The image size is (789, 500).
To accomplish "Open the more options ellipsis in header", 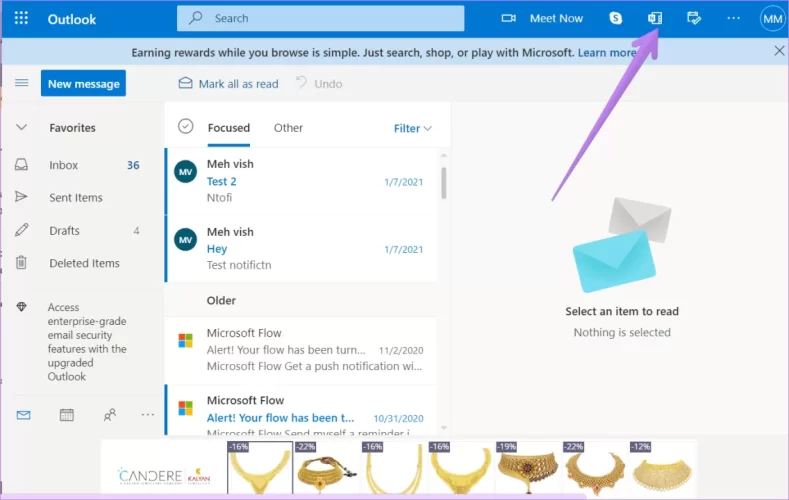I will coord(733,18).
